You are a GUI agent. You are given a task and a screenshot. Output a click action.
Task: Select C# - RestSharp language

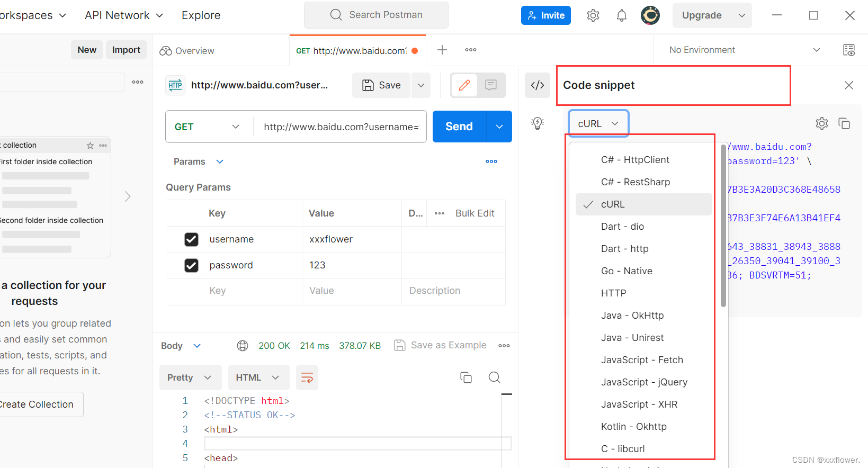pyautogui.click(x=643, y=182)
